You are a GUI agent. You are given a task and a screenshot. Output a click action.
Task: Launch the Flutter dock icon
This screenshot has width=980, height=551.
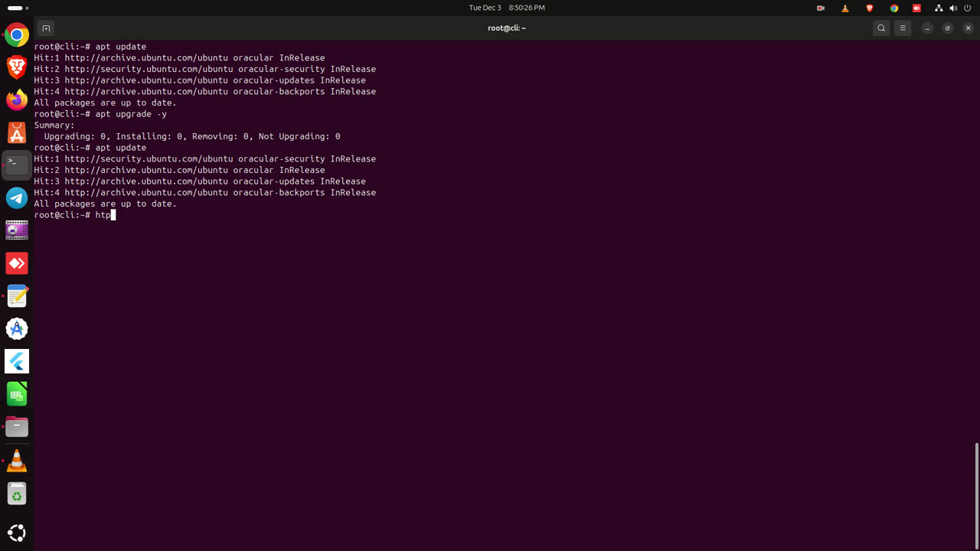tap(17, 361)
